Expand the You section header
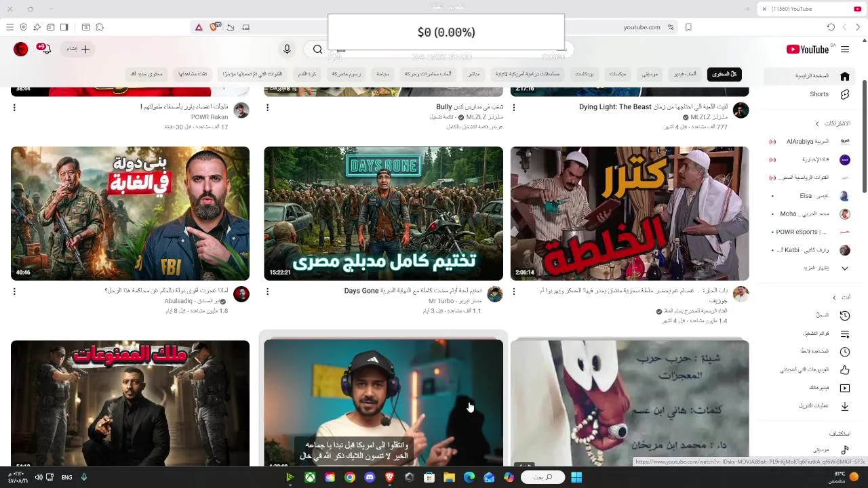Viewport: 868px width, 488px height. click(x=842, y=297)
